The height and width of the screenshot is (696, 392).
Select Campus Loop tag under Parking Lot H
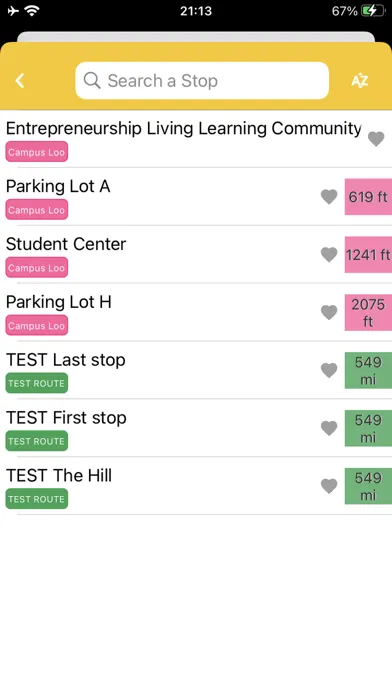[37, 325]
